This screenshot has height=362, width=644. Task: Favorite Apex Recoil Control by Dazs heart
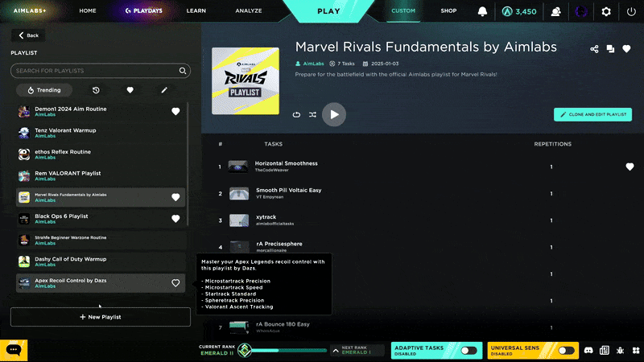[175, 283]
